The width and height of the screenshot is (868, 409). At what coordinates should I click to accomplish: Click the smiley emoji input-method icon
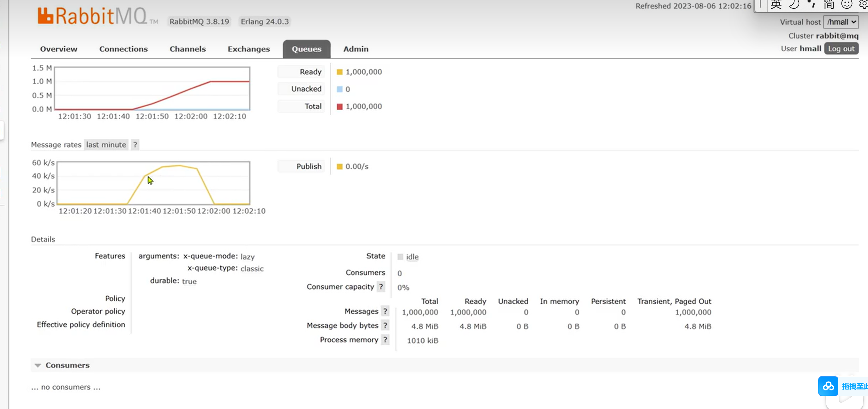(x=846, y=5)
